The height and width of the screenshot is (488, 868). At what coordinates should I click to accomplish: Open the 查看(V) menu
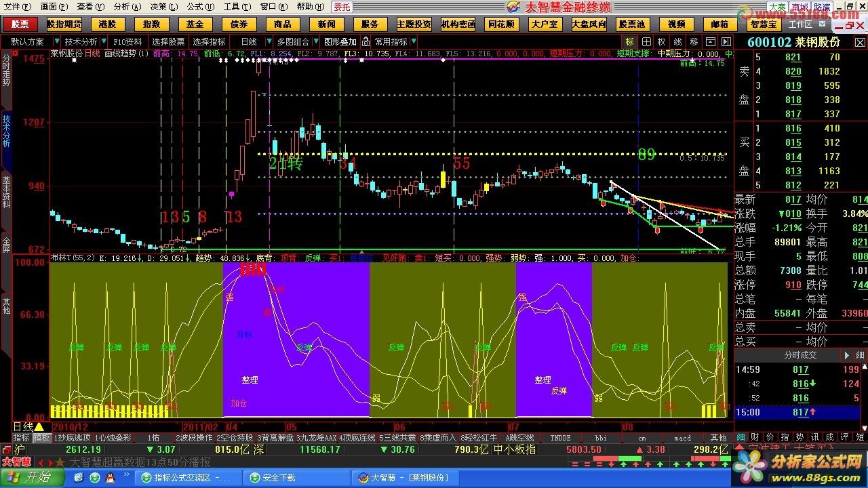(x=90, y=7)
